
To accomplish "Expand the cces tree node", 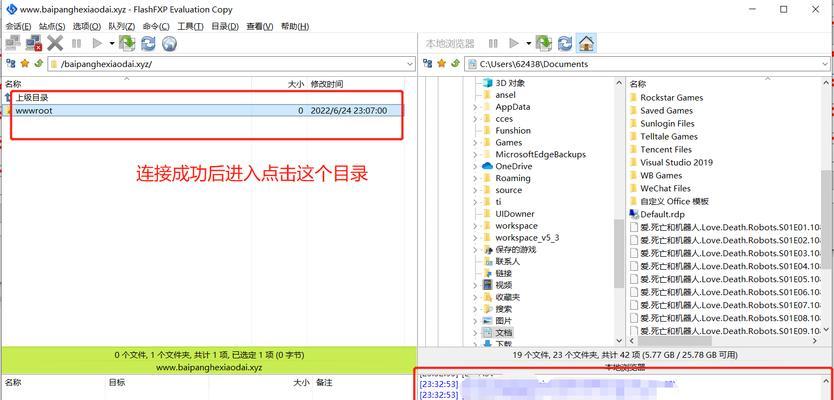I will [x=475, y=119].
